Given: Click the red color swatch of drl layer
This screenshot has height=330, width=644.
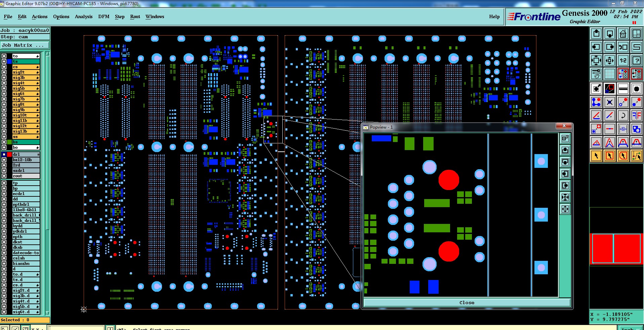Looking at the screenshot, I should [x=9, y=154].
